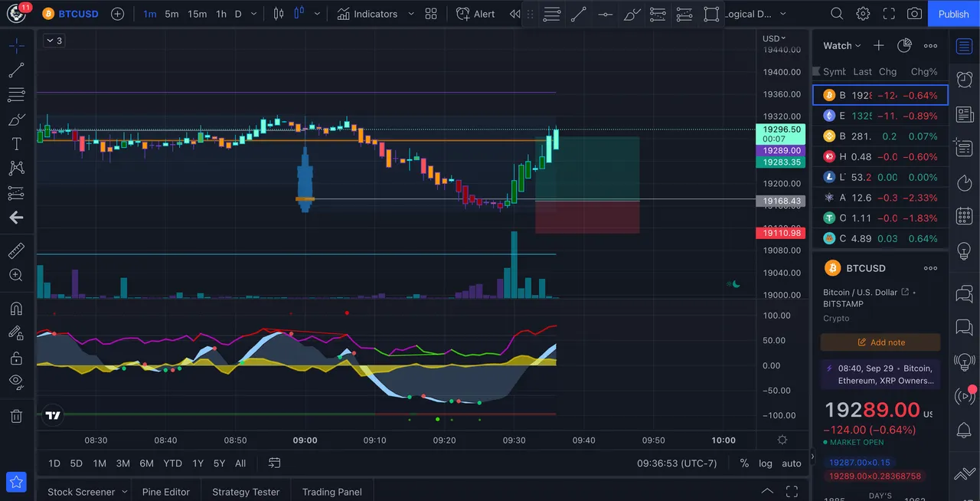Open watchlist three-dots menu
The image size is (980, 501).
coord(930,46)
